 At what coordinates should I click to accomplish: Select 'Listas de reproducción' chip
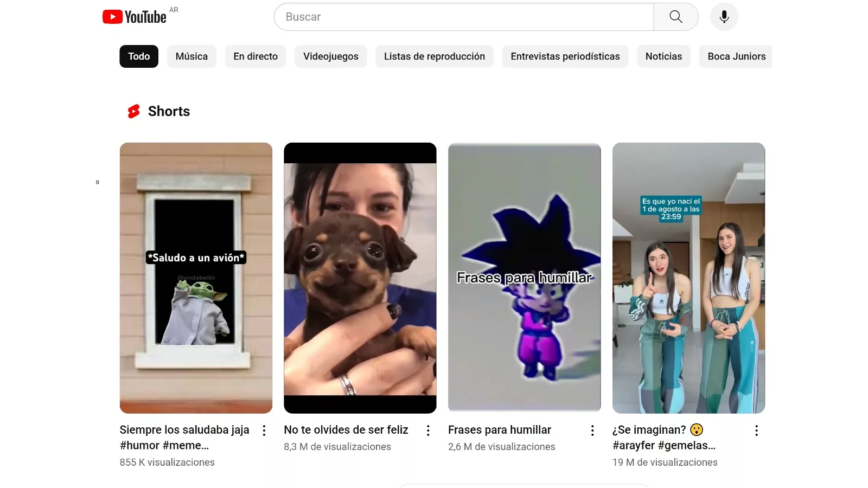434,56
